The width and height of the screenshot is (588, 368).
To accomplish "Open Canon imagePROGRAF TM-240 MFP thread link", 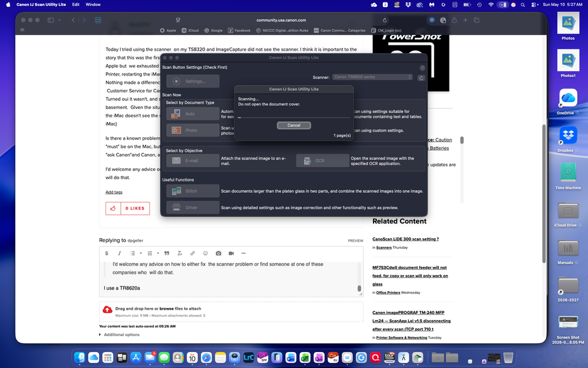I will tap(411, 321).
